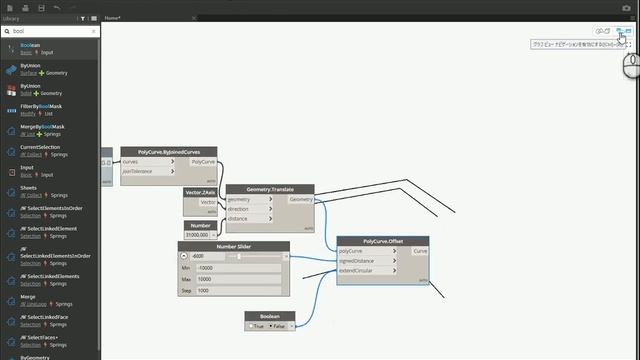This screenshot has width=640, height=360.
Task: Select the False radio button in Boolean node
Action: tap(271, 326)
